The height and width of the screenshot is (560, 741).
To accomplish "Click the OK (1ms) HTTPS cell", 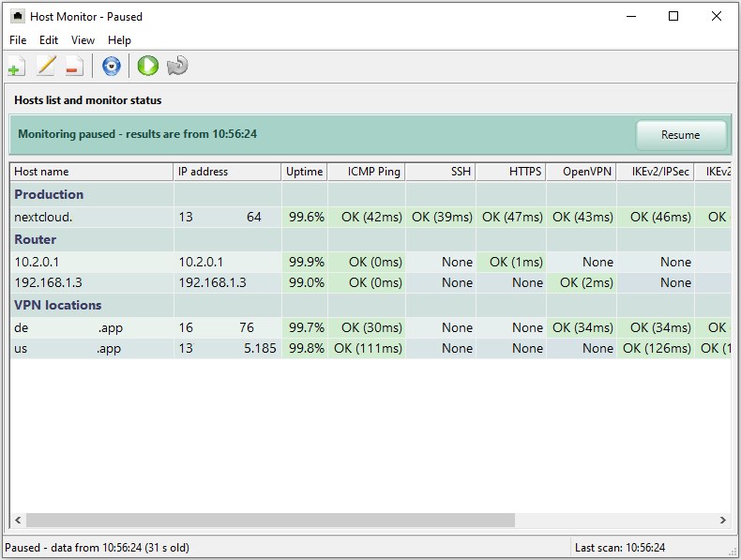I will coord(511,262).
